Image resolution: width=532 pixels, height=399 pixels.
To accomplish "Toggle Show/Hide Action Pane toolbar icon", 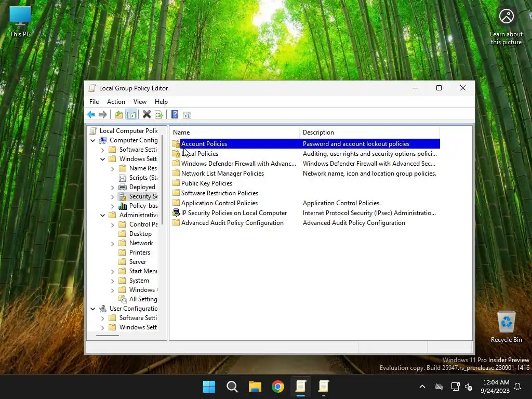I will click(x=187, y=115).
